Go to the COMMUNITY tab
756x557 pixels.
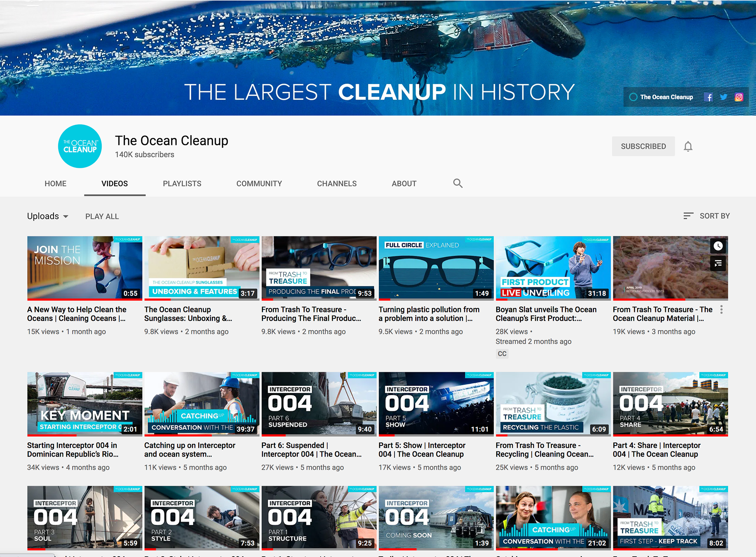pyautogui.click(x=259, y=184)
